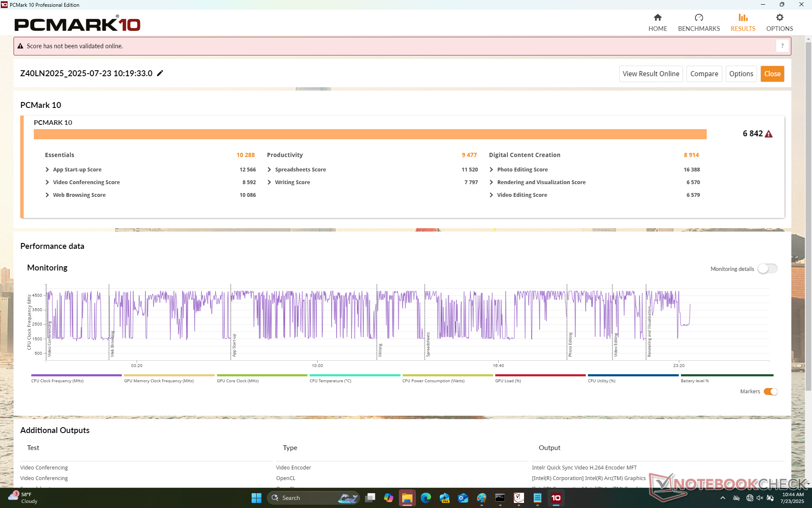Expand the Spreadsheets Score details
812x508 pixels.
tap(269, 170)
